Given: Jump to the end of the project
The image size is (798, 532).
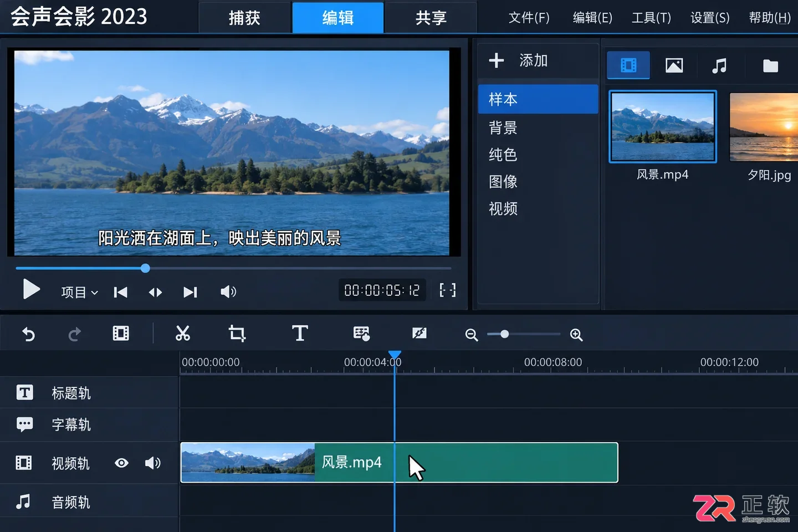Looking at the screenshot, I should (191, 292).
